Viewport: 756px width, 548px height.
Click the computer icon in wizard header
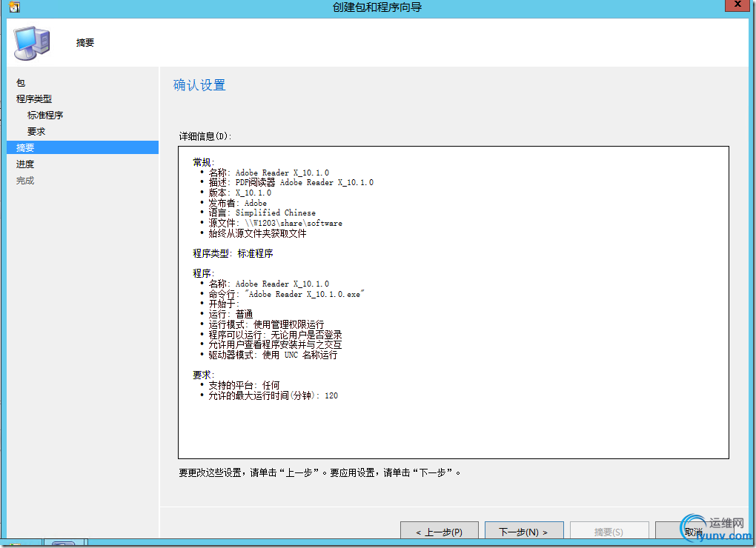32,44
